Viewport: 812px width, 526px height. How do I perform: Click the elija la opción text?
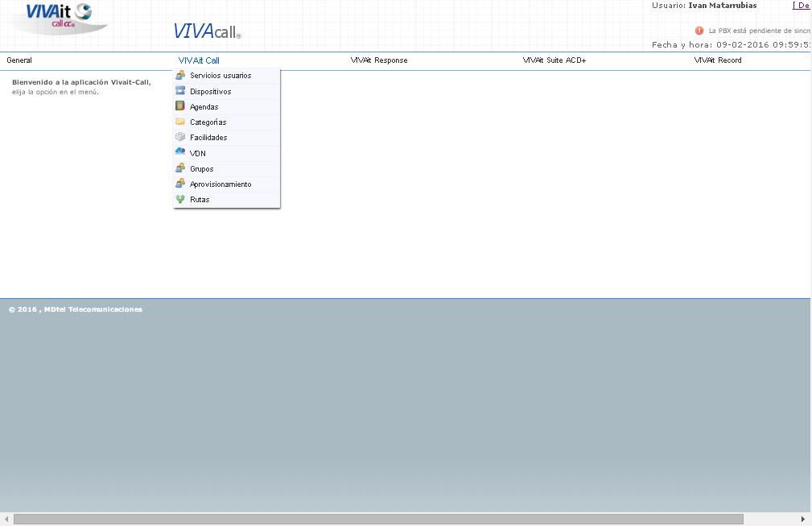(56, 93)
